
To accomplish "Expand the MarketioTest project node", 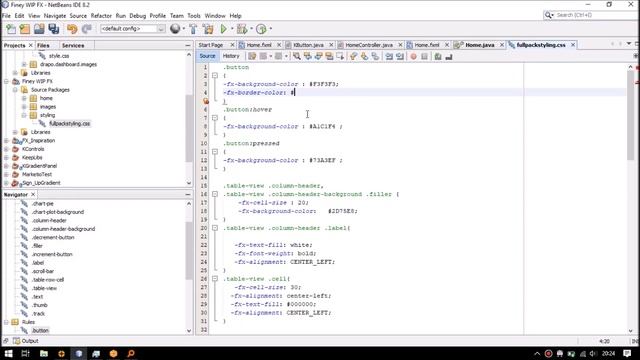I will pos(7,174).
